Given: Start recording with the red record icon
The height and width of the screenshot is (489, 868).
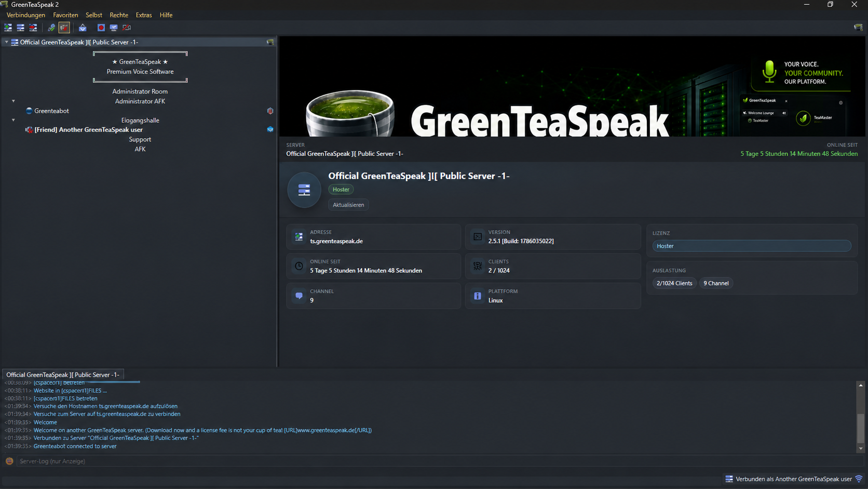Looking at the screenshot, I should (101, 28).
